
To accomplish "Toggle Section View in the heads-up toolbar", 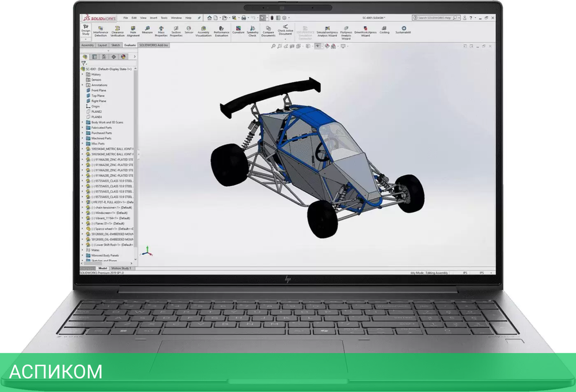I will pos(291,48).
